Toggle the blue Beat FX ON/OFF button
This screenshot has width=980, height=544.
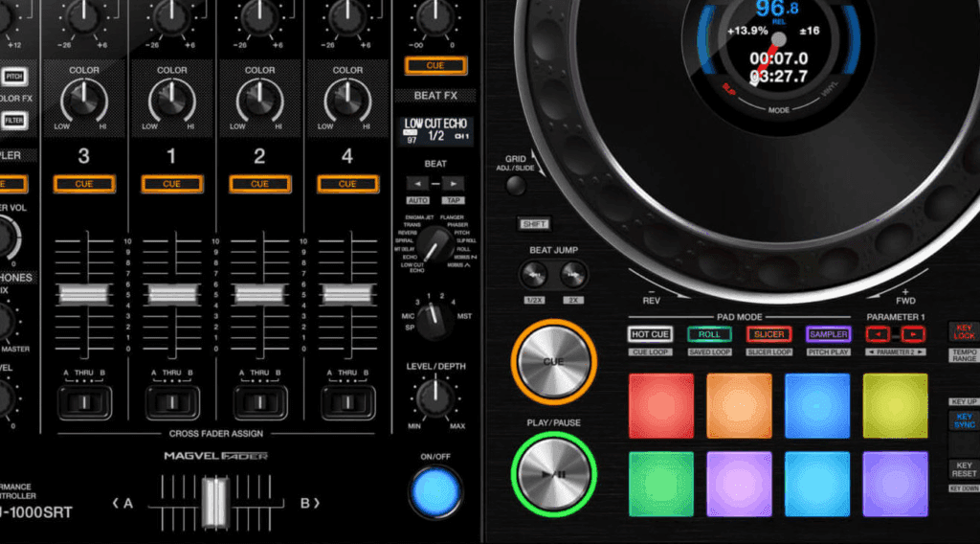click(434, 492)
